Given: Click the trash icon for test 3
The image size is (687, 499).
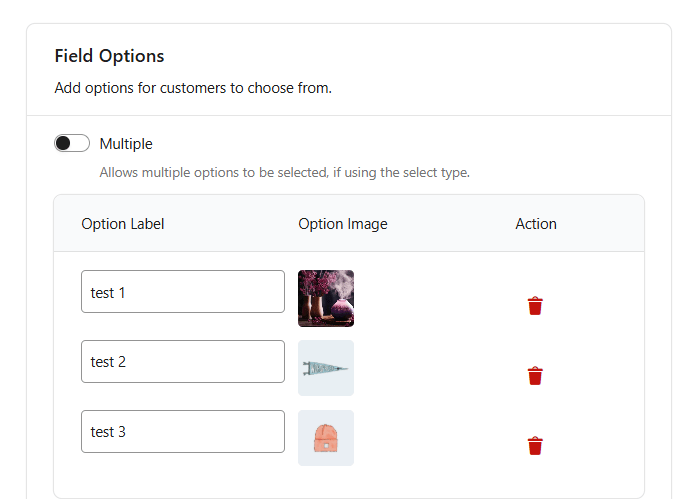Looking at the screenshot, I should (535, 446).
